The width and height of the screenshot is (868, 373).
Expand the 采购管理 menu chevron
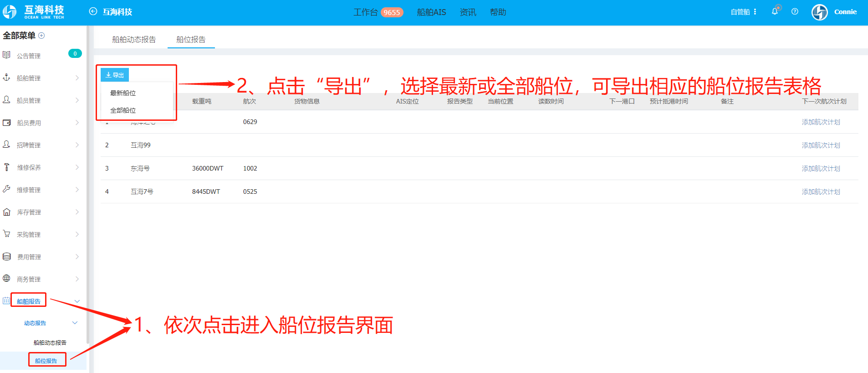tap(77, 234)
